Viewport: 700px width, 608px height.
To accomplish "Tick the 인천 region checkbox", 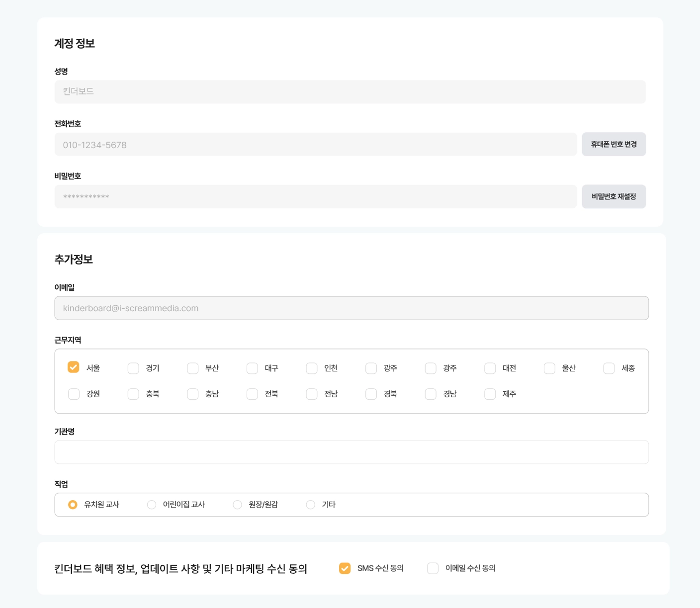I will click(312, 368).
